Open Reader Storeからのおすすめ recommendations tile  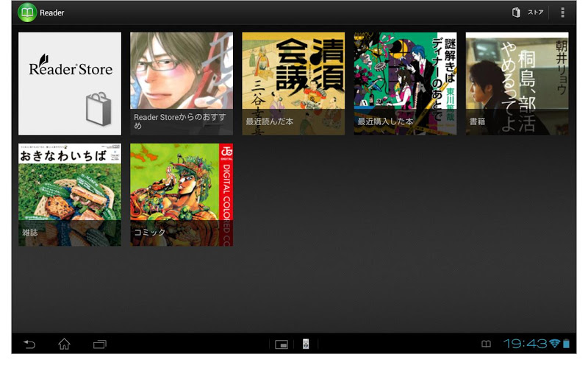tap(182, 83)
